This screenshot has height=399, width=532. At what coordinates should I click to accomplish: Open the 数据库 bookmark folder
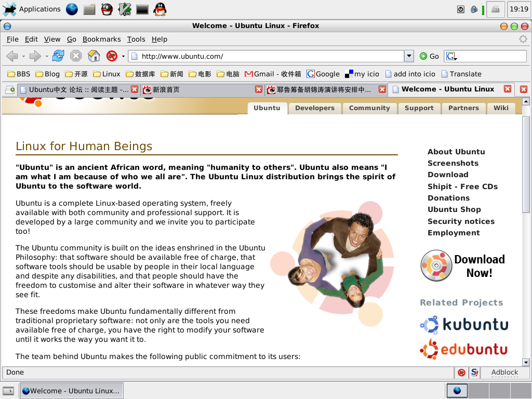point(140,74)
